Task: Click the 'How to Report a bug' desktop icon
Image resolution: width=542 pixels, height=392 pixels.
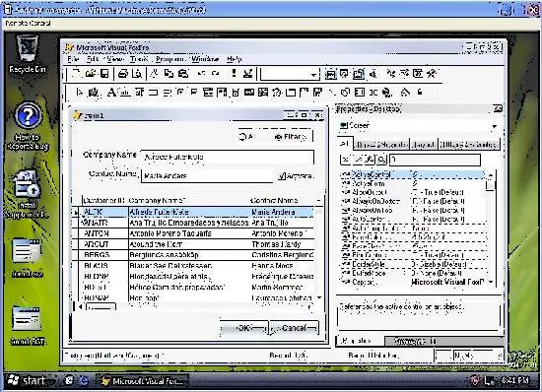Action: 28,126
